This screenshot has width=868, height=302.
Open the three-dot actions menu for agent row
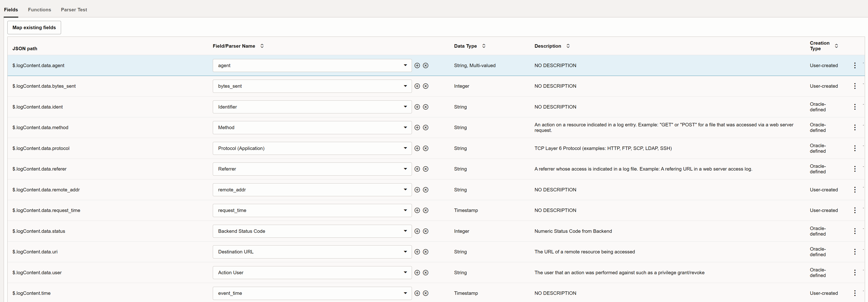tap(855, 65)
